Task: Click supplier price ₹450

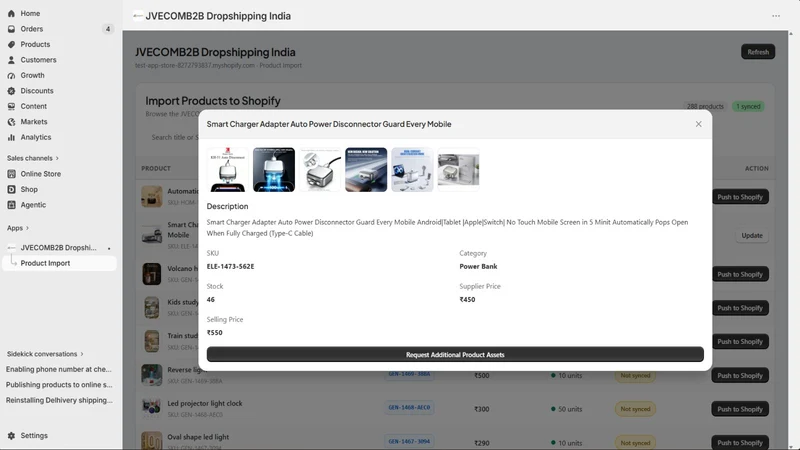Action: [x=467, y=299]
